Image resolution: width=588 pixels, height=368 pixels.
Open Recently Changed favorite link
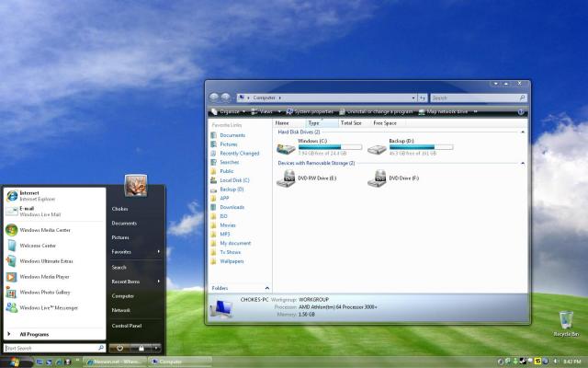pyautogui.click(x=235, y=154)
